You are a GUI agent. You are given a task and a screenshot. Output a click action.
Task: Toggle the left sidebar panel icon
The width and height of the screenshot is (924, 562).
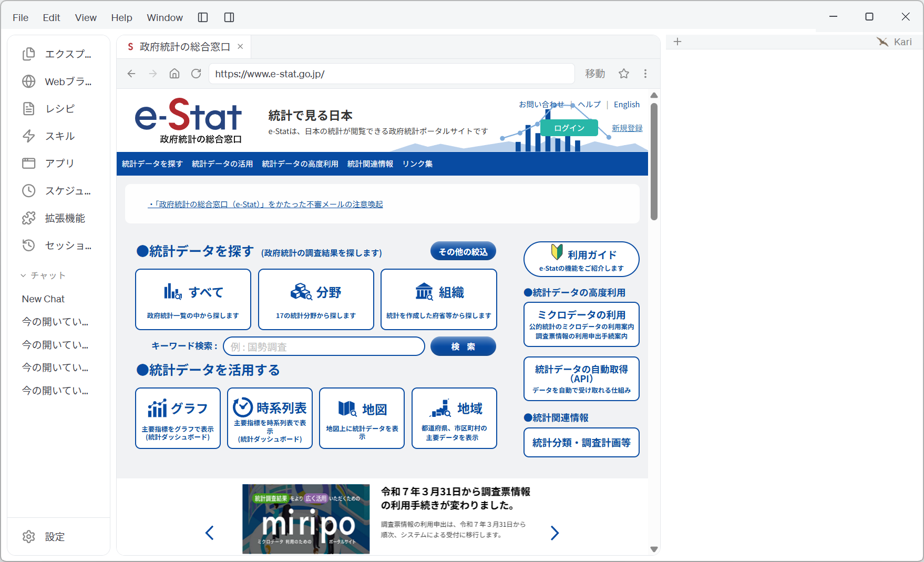click(203, 17)
